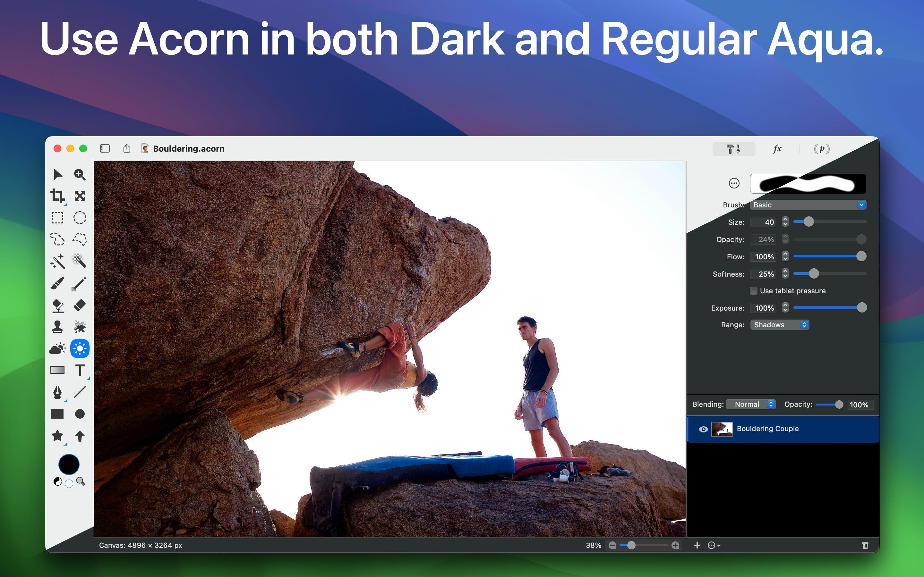Hide the Bouldering Couple layer
924x577 pixels.
point(703,429)
